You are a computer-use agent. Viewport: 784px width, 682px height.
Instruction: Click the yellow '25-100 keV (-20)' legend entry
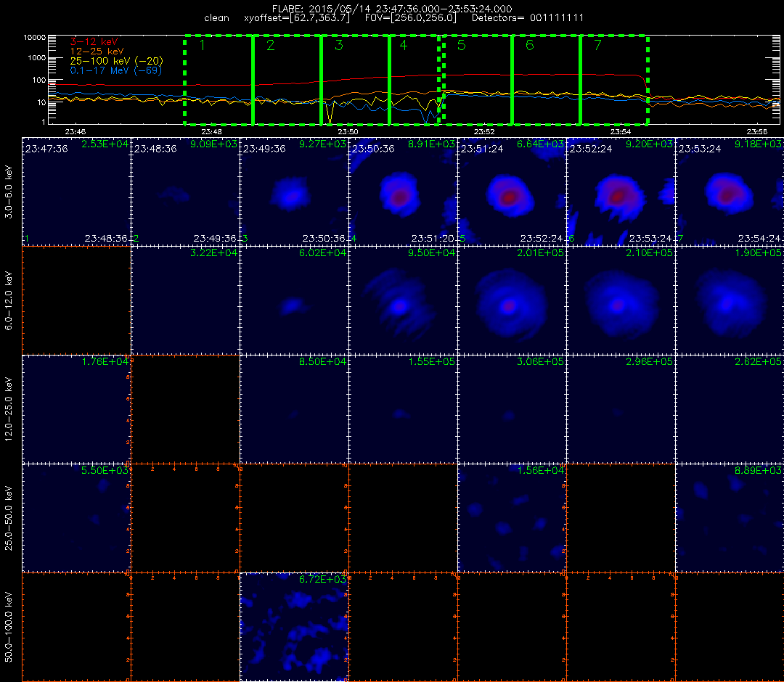pyautogui.click(x=116, y=61)
